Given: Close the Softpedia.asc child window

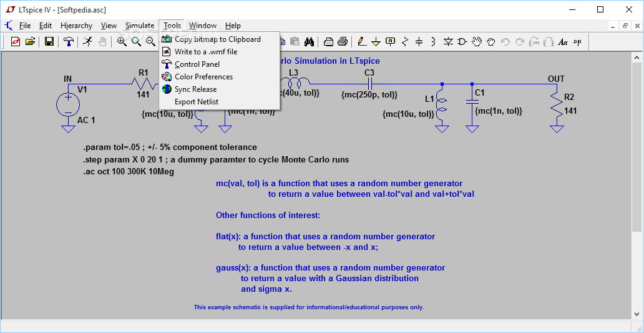Looking at the screenshot, I should [637, 26].
